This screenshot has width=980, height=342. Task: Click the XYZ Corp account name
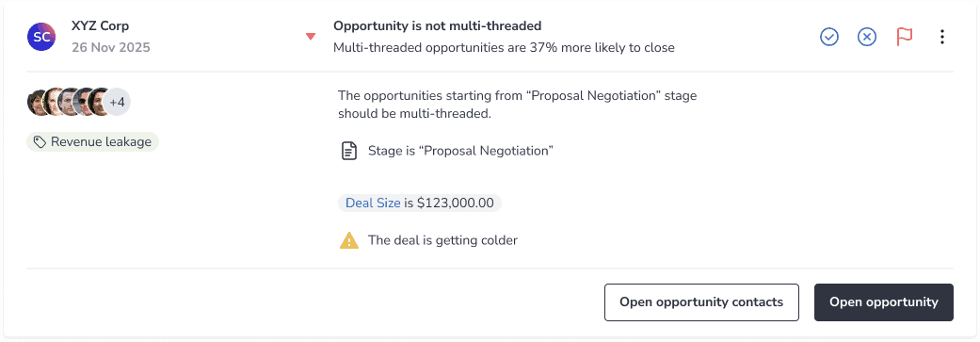click(100, 26)
